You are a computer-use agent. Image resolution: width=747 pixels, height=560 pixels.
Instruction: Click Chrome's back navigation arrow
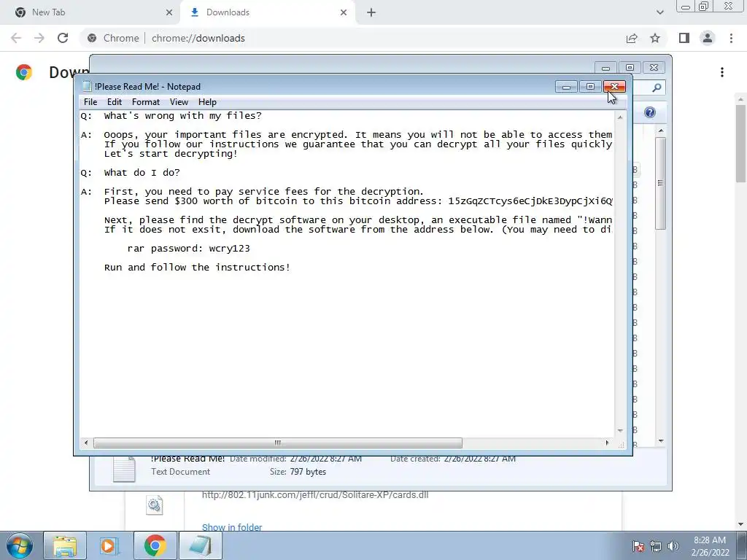tap(16, 38)
